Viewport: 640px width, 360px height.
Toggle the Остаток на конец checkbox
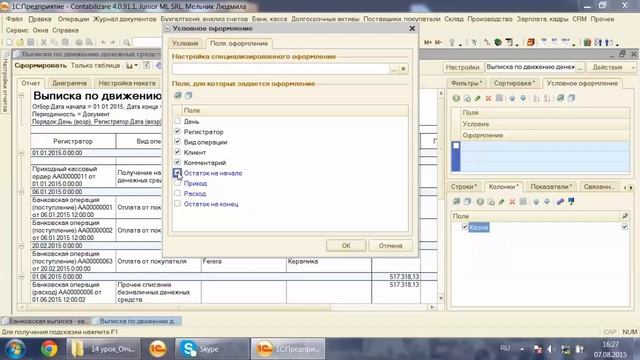(178, 203)
